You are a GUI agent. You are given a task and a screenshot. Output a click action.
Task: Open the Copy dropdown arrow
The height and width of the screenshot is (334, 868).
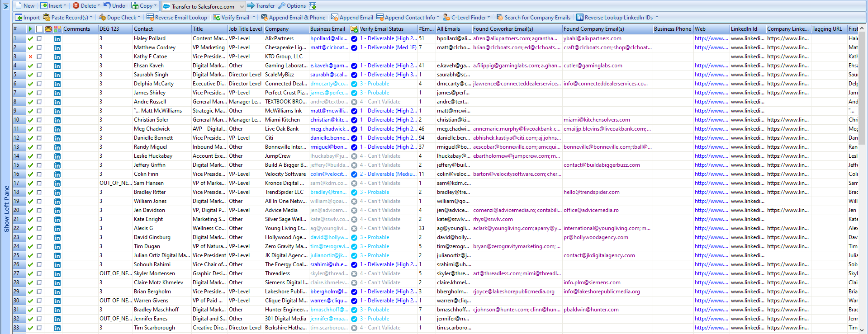click(x=155, y=6)
